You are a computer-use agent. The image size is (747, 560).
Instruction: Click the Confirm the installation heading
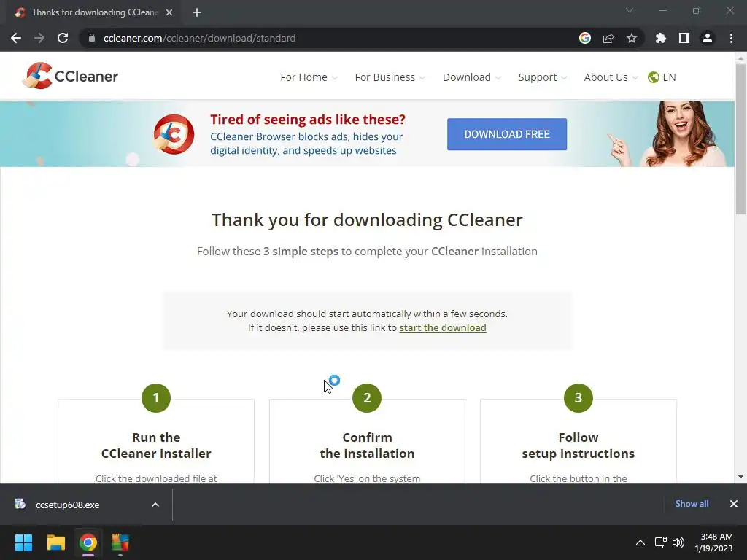tap(367, 446)
